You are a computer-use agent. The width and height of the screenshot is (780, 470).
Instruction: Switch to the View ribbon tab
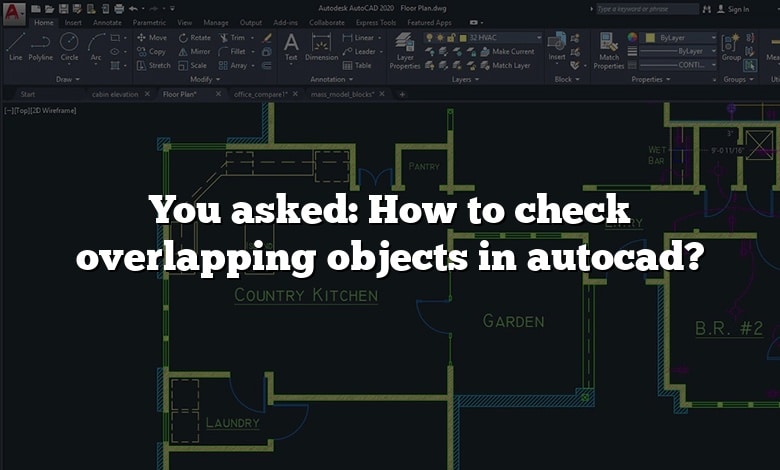click(184, 22)
